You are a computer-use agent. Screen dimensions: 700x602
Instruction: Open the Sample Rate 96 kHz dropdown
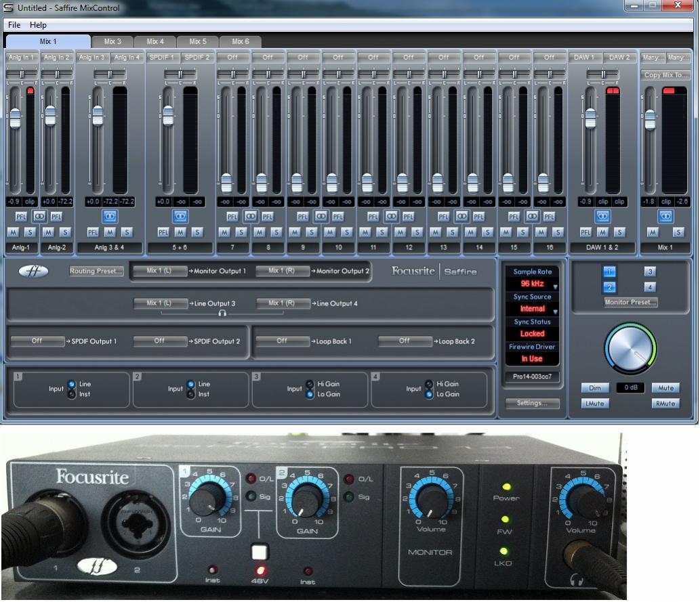[x=532, y=284]
